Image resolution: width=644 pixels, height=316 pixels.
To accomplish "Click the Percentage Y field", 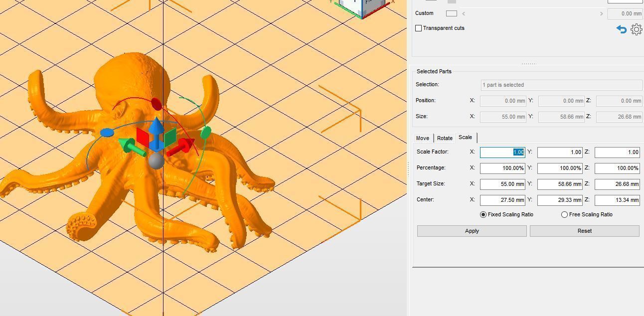I will pyautogui.click(x=560, y=168).
